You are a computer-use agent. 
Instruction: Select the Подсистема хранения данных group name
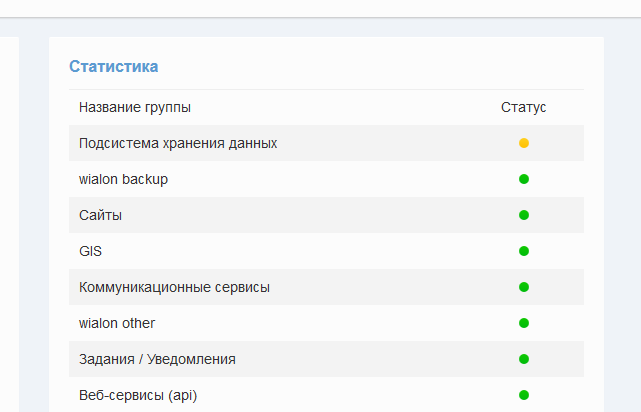pyautogui.click(x=178, y=143)
